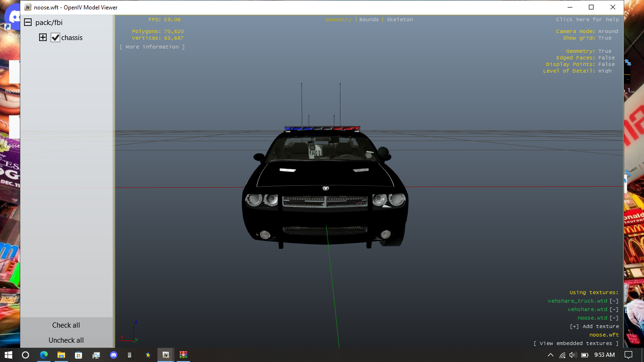Viewport: 644px width, 362px height.
Task: Click the Add texture option
Action: 594,326
